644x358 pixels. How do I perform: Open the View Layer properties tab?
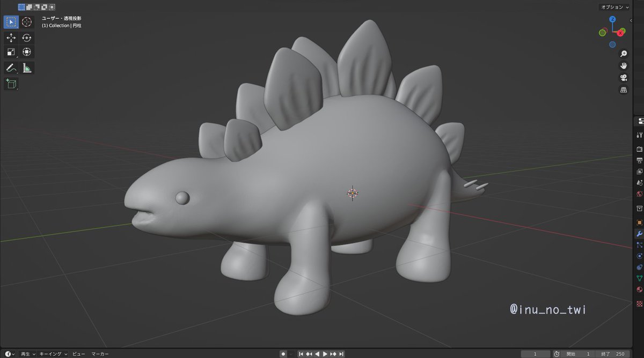coord(639,171)
